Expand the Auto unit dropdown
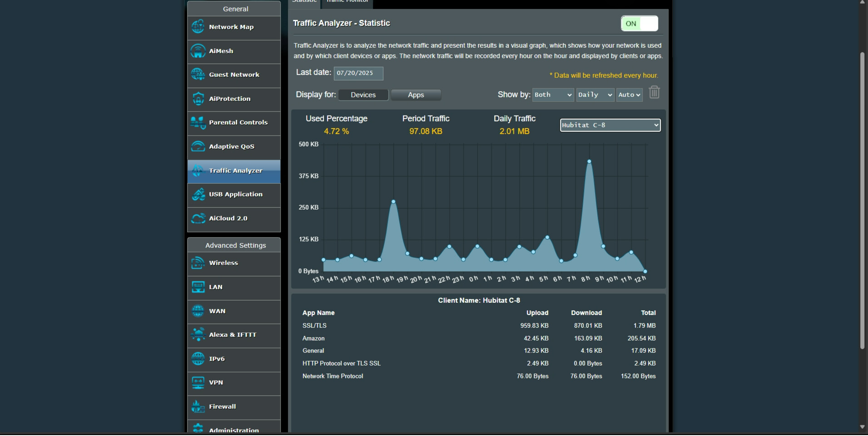The height and width of the screenshot is (436, 868). click(629, 95)
